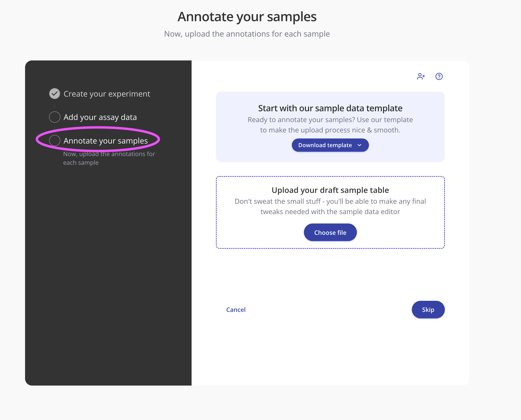Click the step description under Annotate your samples

[109, 158]
